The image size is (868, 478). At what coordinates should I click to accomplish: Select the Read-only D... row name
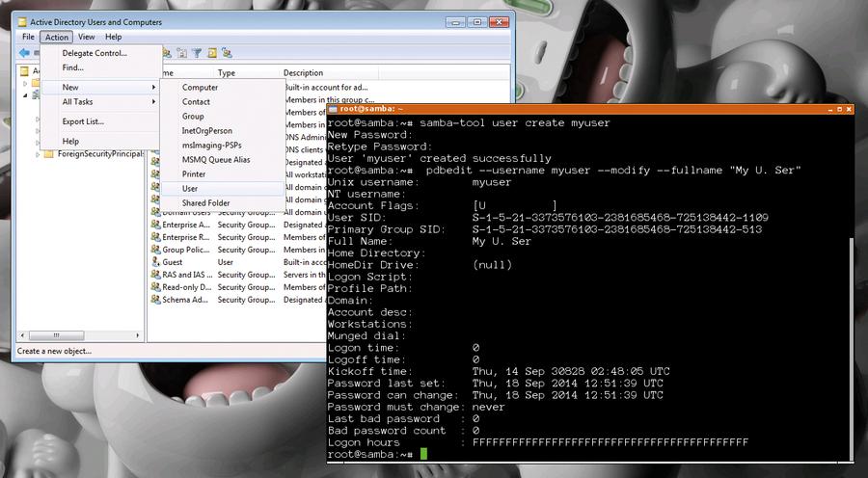click(x=186, y=287)
